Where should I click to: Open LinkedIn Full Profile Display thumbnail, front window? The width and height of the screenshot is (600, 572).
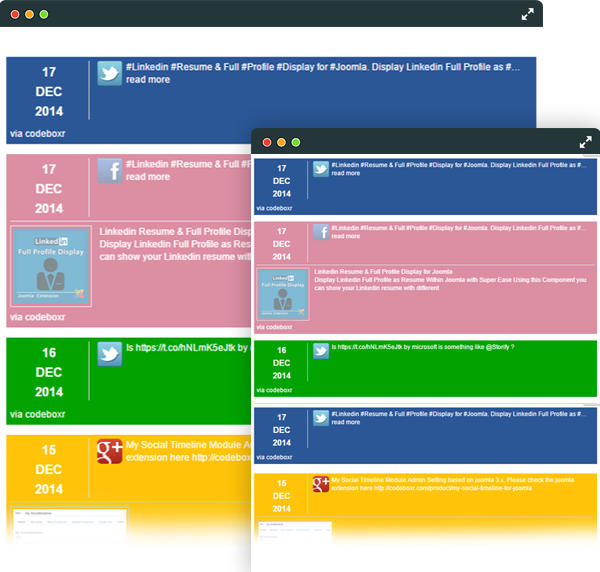coord(283,294)
